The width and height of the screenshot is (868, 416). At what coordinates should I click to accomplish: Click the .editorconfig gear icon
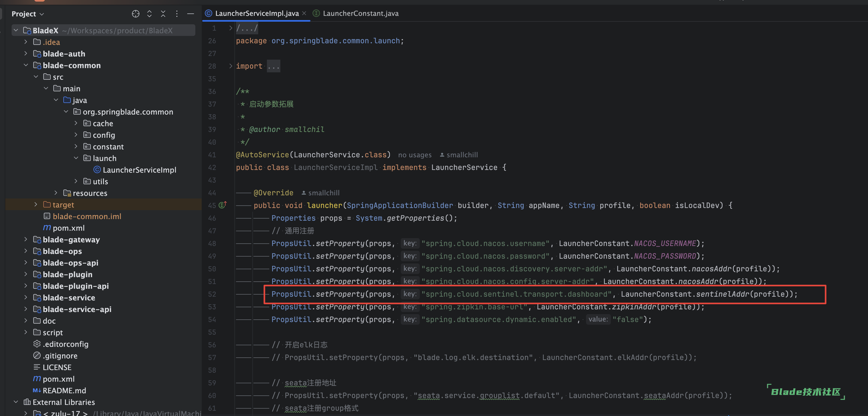(x=37, y=344)
